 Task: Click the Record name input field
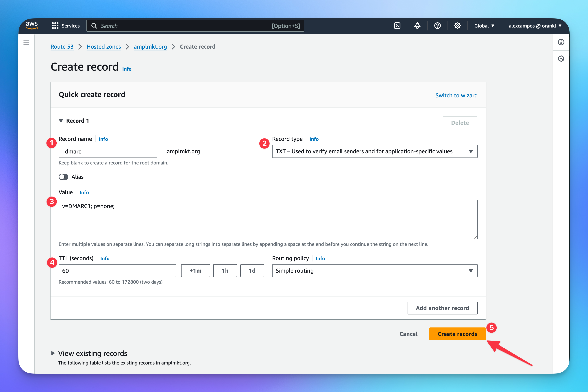(x=108, y=151)
